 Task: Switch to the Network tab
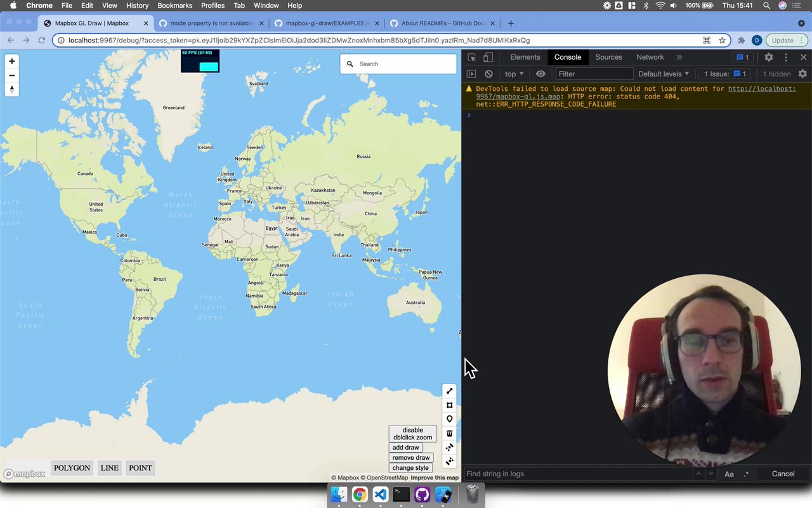(x=650, y=57)
